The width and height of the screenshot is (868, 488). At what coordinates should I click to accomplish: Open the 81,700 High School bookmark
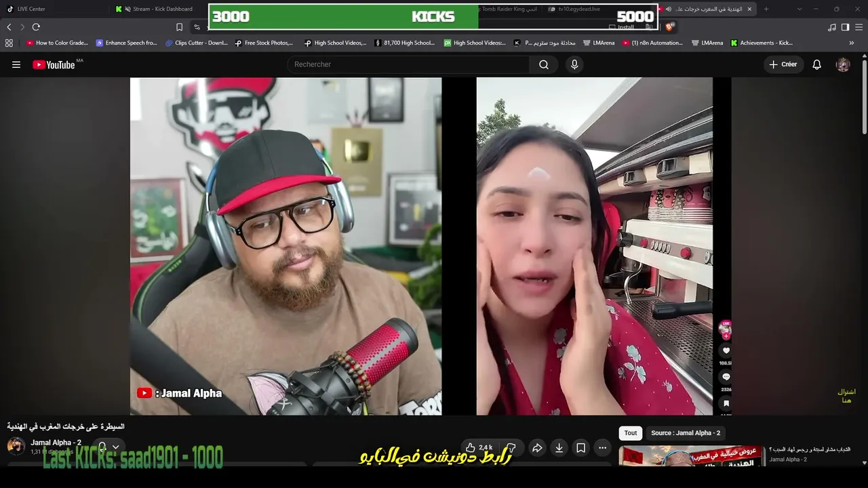(x=404, y=43)
